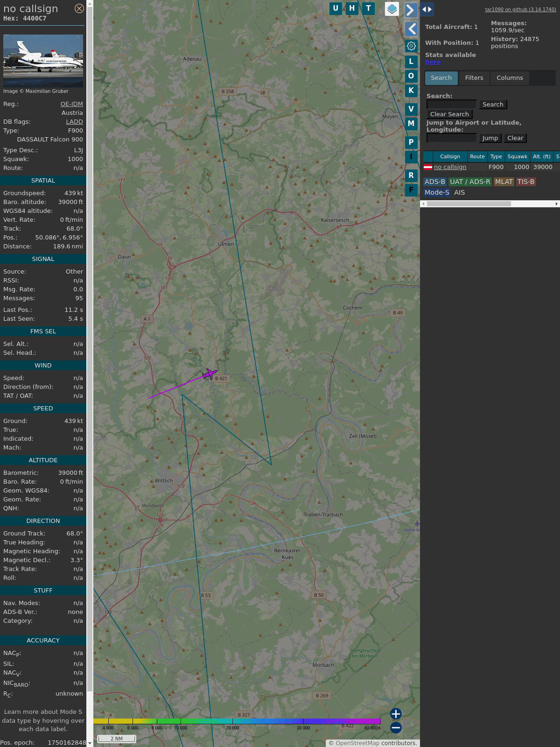560x747 pixels.
Task: Click the 2 NM map scale indicator
Action: (116, 739)
